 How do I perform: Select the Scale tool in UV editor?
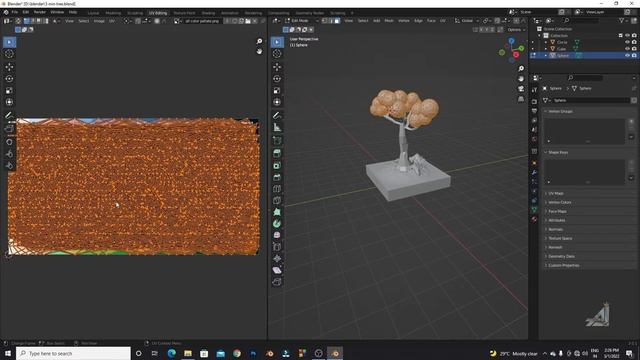(x=9, y=91)
